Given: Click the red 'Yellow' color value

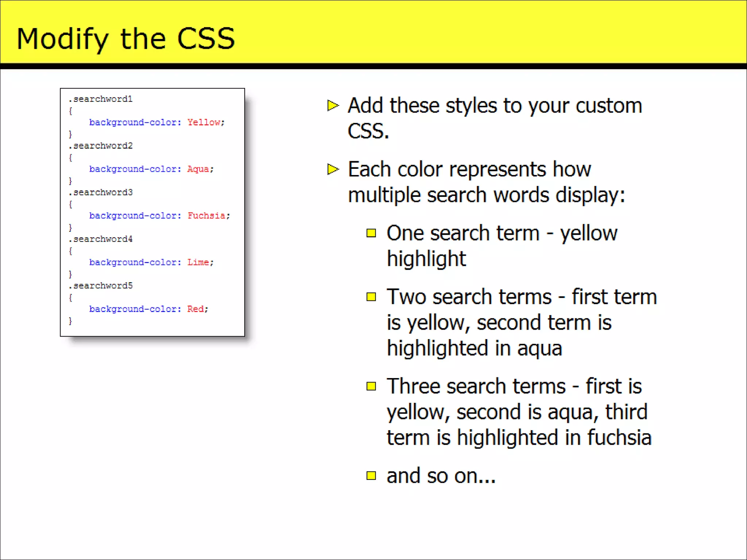Looking at the screenshot, I should coord(204,122).
